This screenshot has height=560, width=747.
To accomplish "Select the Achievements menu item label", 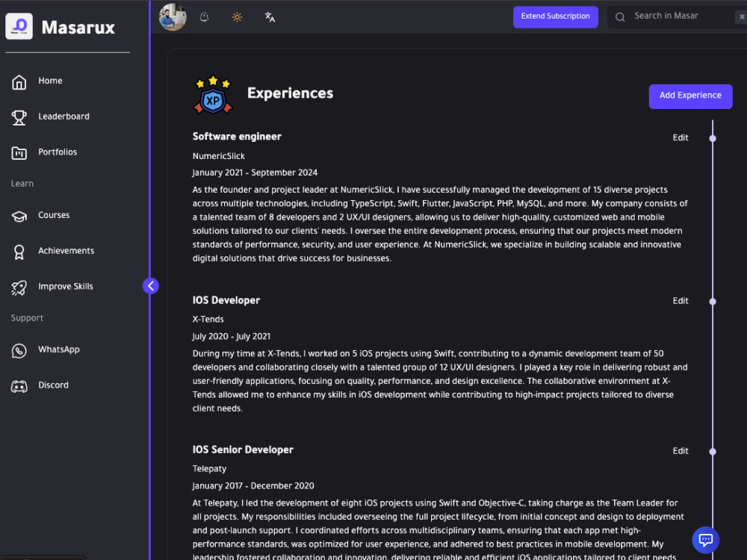I will (x=66, y=251).
